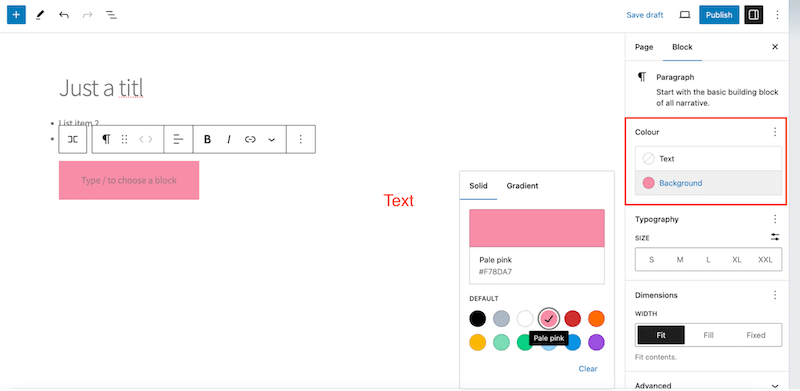
Task: Open the Background colour setting
Action: [708, 183]
